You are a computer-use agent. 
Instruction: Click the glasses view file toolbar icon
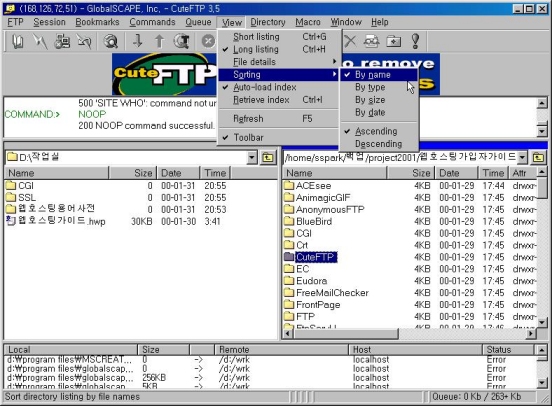tap(371, 41)
